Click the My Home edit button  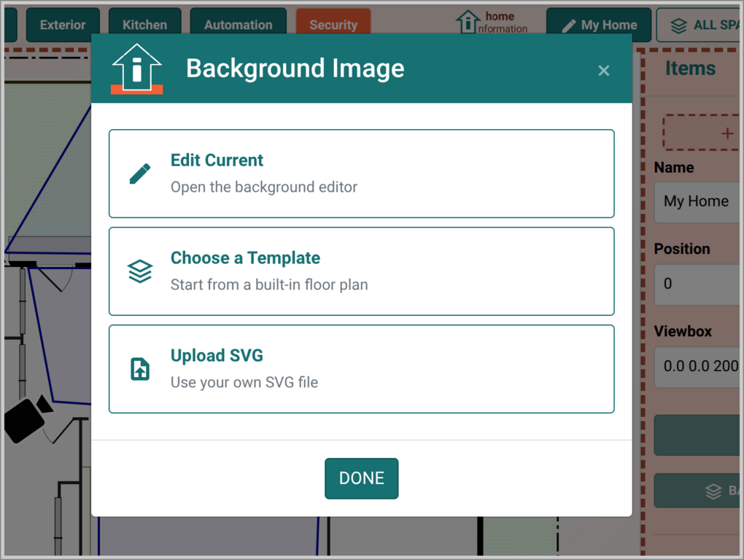point(599,25)
